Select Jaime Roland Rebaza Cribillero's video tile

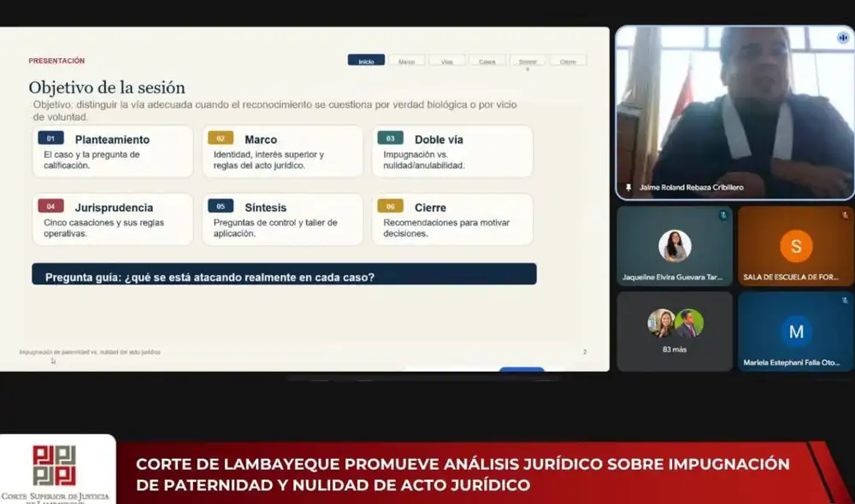click(x=734, y=113)
